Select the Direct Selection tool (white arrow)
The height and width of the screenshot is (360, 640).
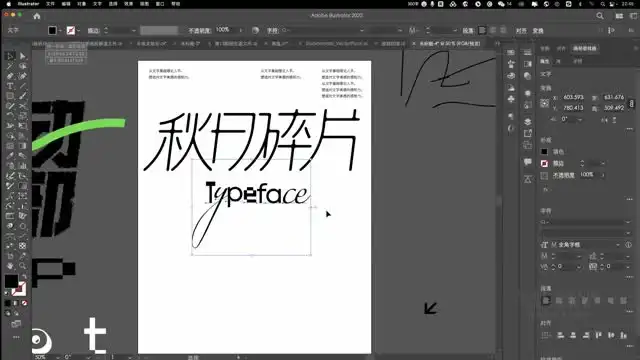[x=22, y=56]
